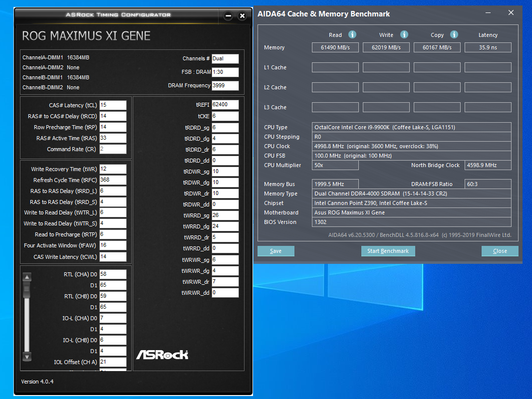
Task: Click the DRAM:FSB Ratio value 60:3
Action: click(x=488, y=184)
